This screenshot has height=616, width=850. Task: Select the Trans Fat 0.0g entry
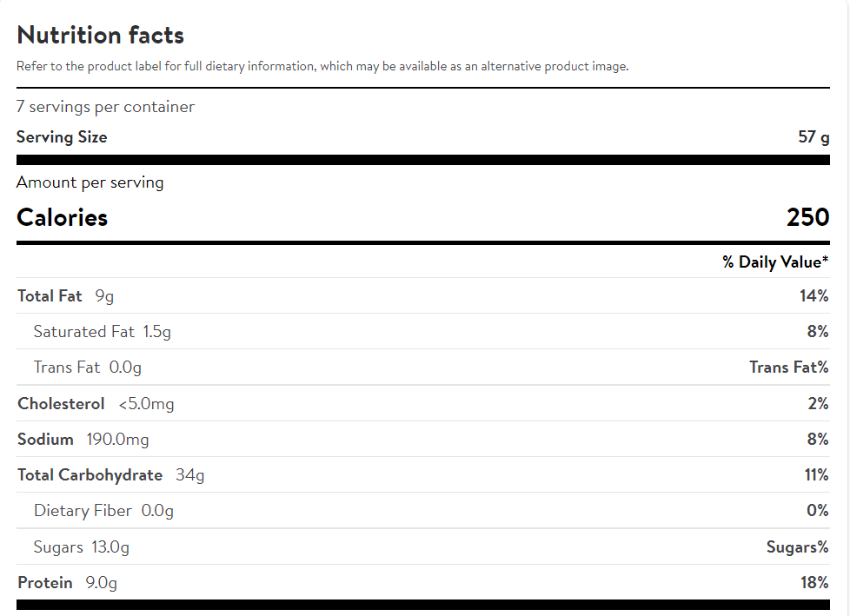coord(87,368)
